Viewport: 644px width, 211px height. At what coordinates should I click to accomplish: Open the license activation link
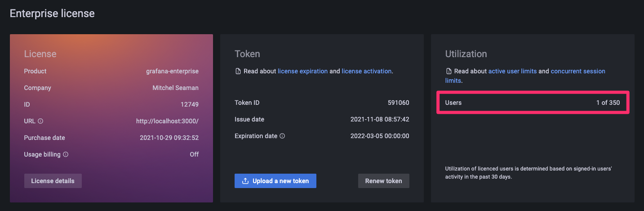click(366, 72)
